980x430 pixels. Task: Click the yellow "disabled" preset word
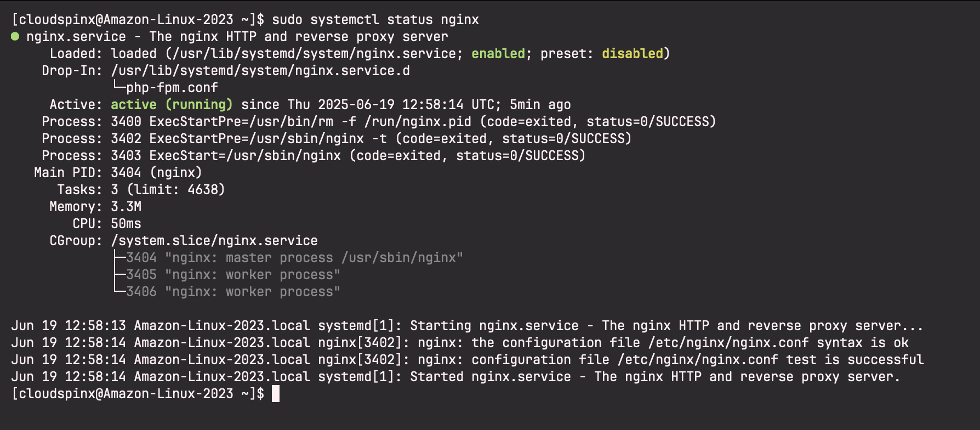pos(633,54)
